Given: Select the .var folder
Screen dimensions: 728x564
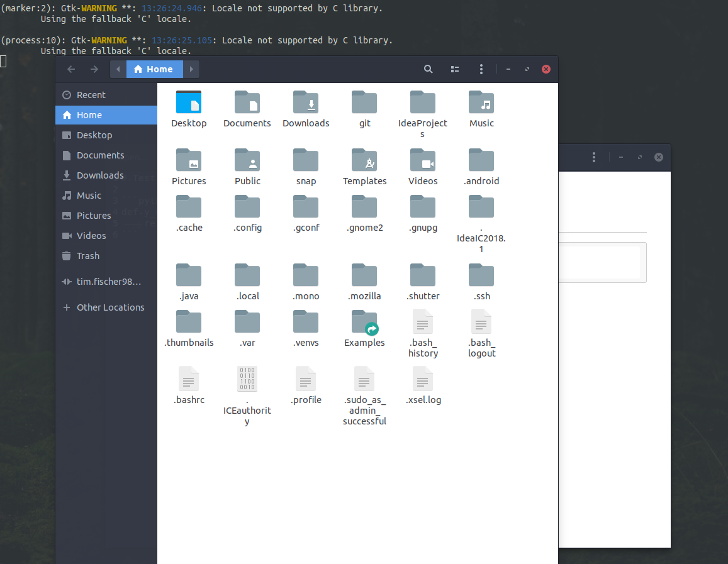Looking at the screenshot, I should click(x=247, y=322).
